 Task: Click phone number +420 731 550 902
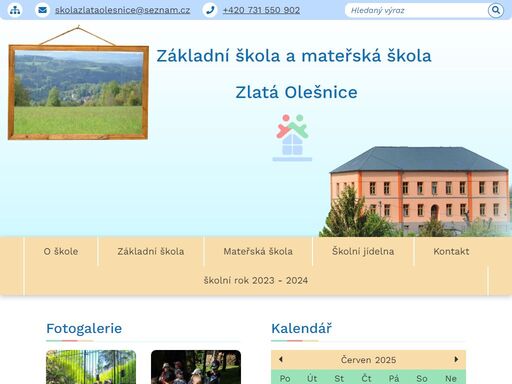tap(261, 10)
